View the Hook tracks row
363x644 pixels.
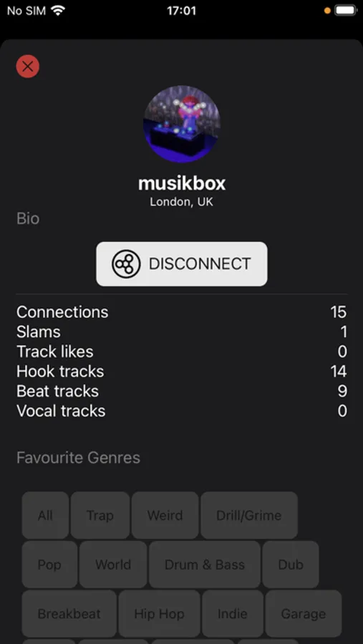[182, 371]
